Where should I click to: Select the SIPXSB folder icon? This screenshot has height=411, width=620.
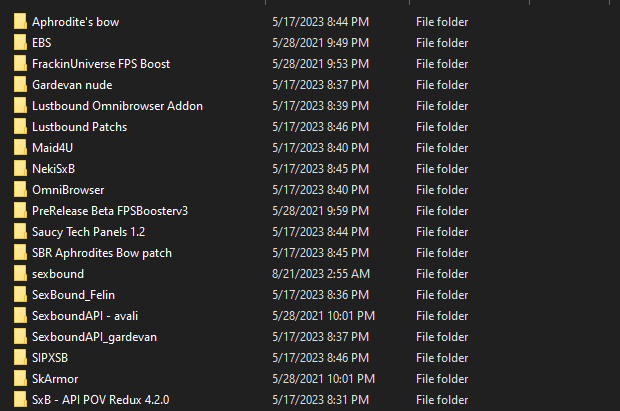point(20,358)
